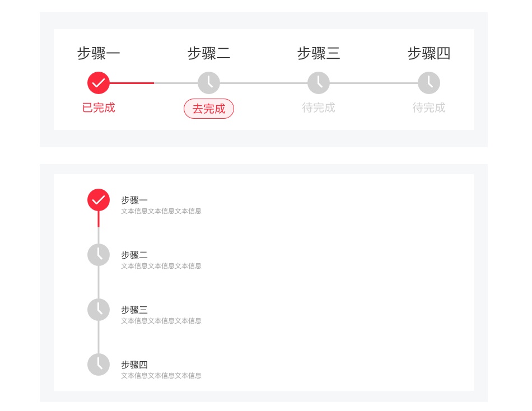Click the clock icon under 步骤三
Screen dimensions: 532x411
tap(319, 82)
